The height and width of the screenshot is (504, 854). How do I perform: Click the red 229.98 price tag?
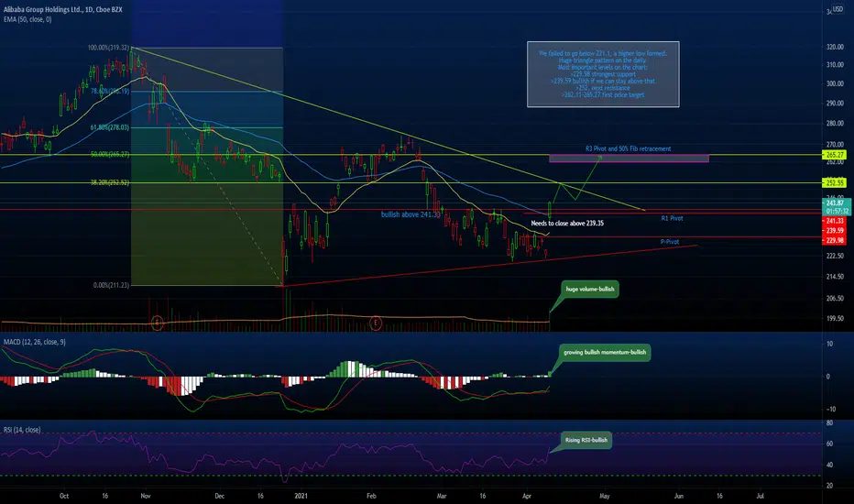coord(834,240)
